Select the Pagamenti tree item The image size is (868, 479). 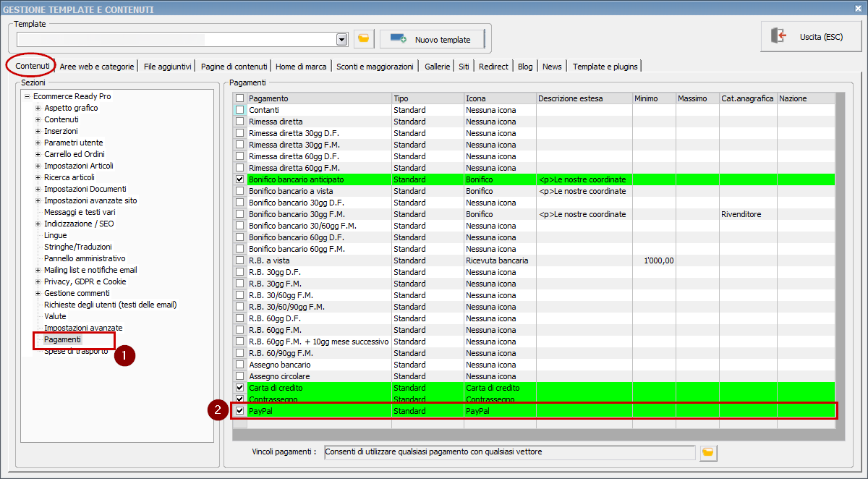[63, 339]
